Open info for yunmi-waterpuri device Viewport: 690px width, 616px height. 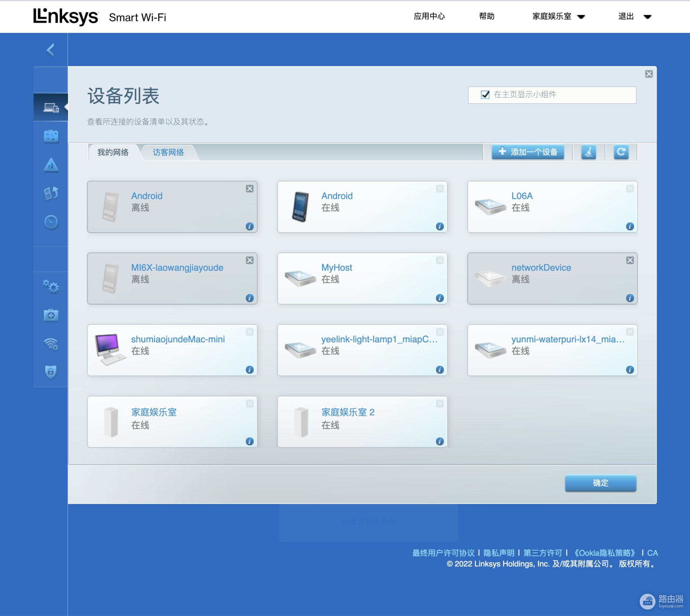[x=630, y=369]
